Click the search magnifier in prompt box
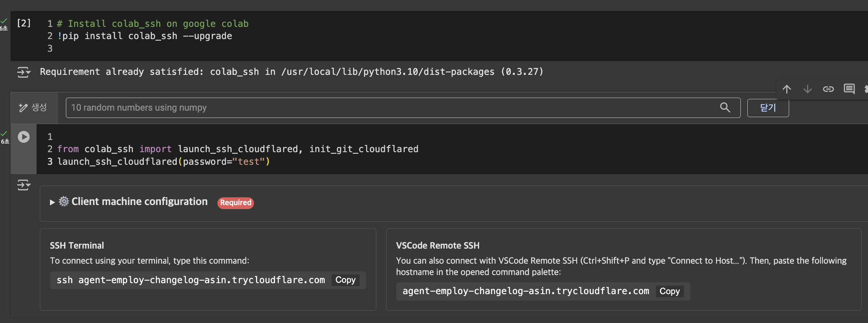 [x=725, y=107]
